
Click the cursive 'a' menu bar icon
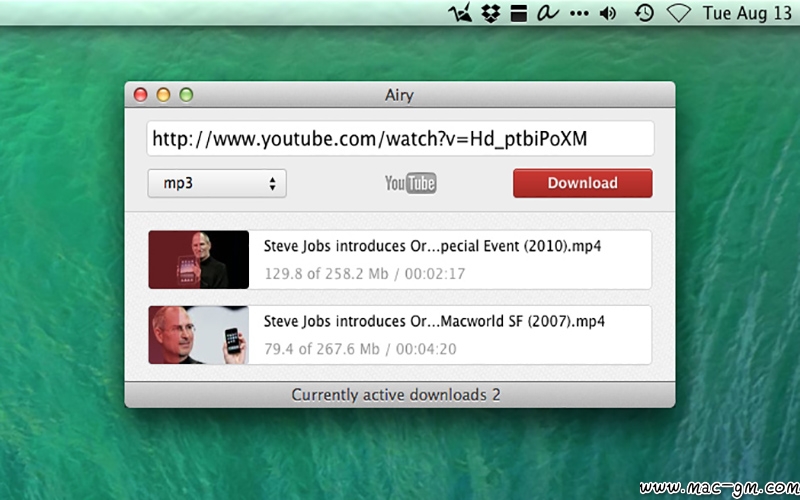547,13
